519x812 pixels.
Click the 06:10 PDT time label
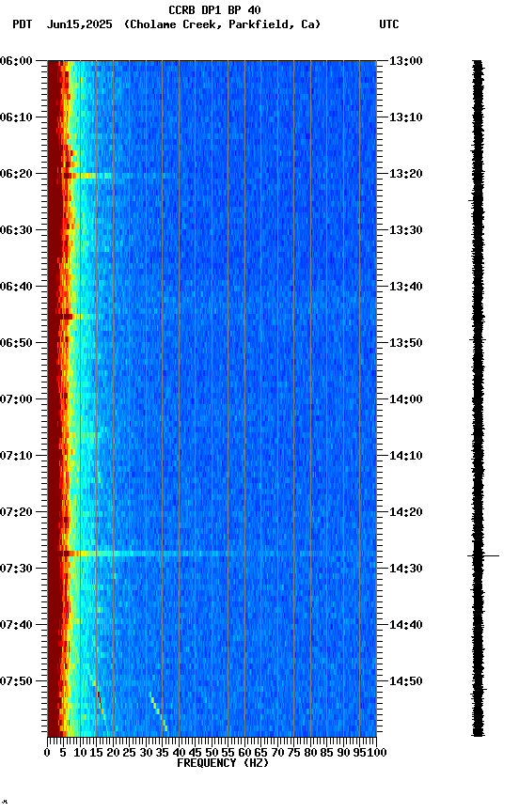click(16, 117)
